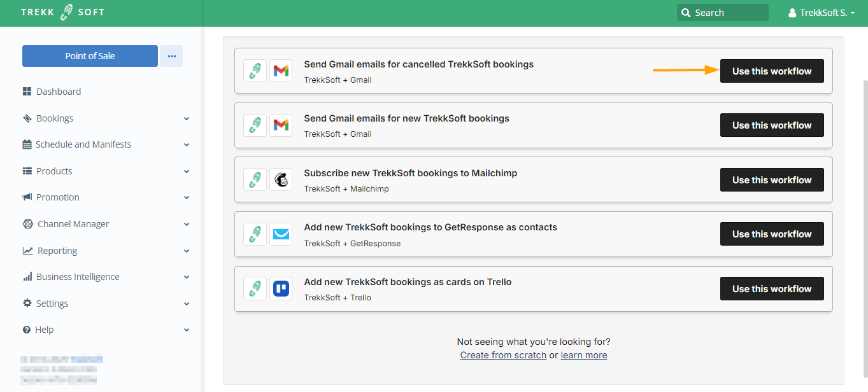Image resolution: width=868 pixels, height=392 pixels.
Task: Open the Products menu item
Action: click(54, 171)
